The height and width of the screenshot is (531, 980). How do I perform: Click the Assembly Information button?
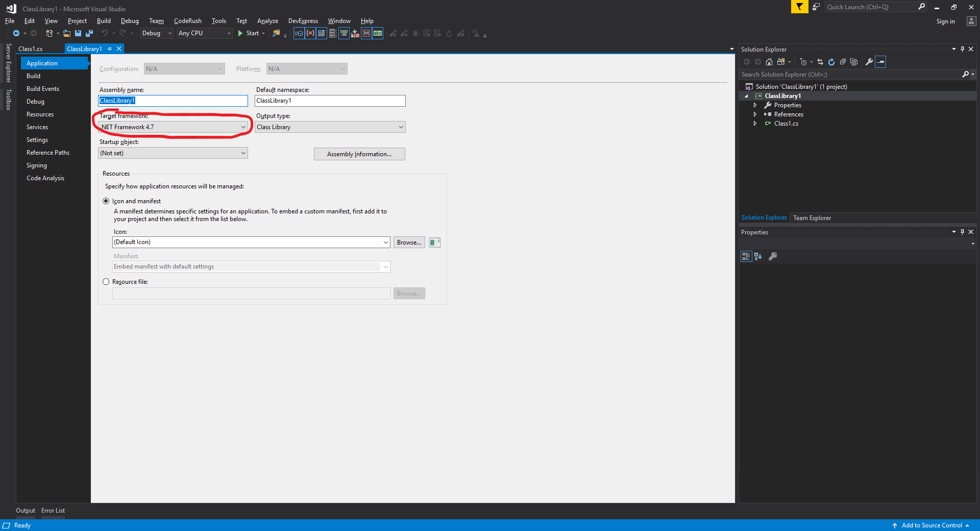coord(359,154)
